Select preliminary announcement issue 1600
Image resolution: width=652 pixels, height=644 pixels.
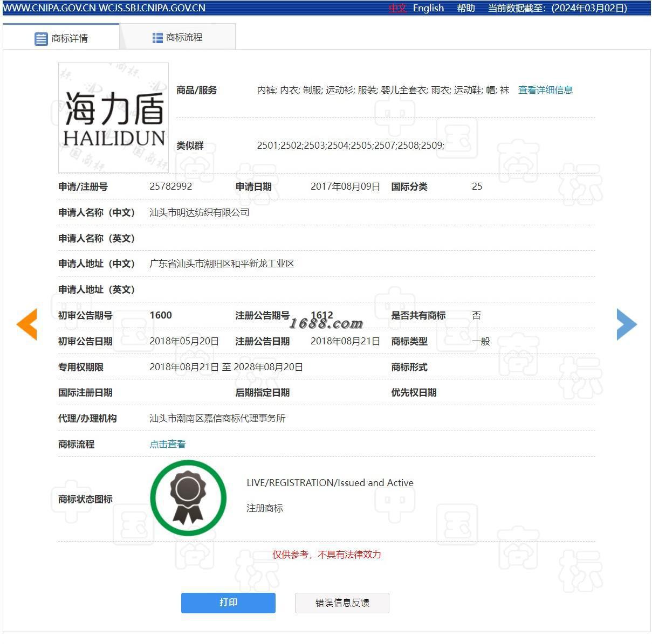(x=161, y=315)
